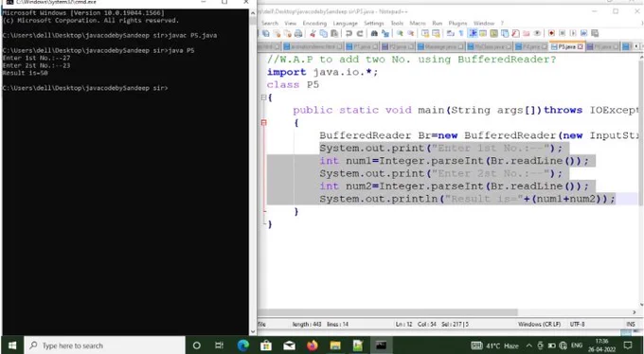Switch to the animationdemo.html tab
Image resolution: width=644 pixels, height=354 pixels.
[313, 46]
